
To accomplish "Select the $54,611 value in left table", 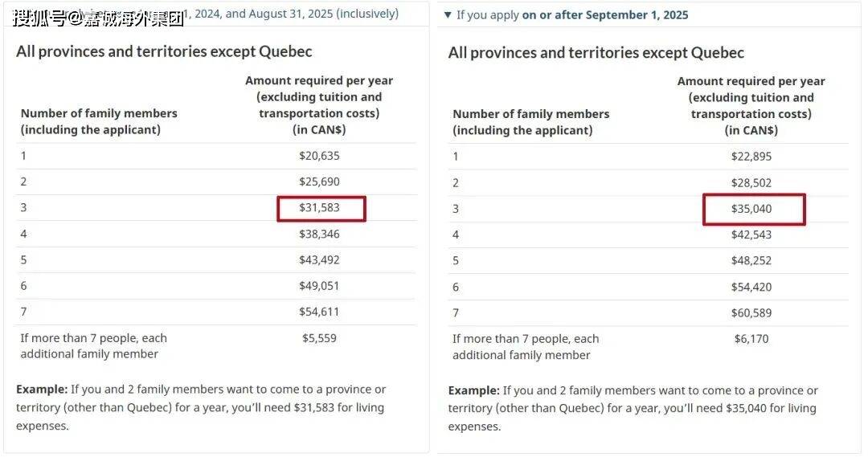I will tap(319, 312).
